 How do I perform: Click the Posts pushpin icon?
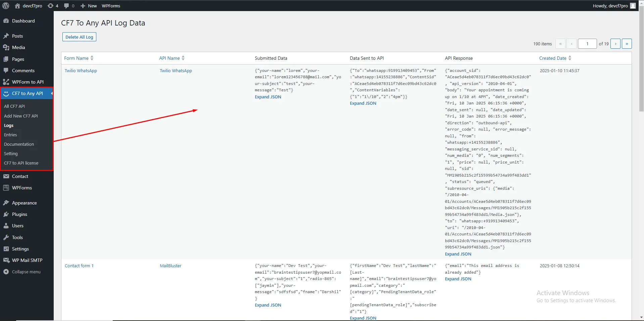coord(6,36)
